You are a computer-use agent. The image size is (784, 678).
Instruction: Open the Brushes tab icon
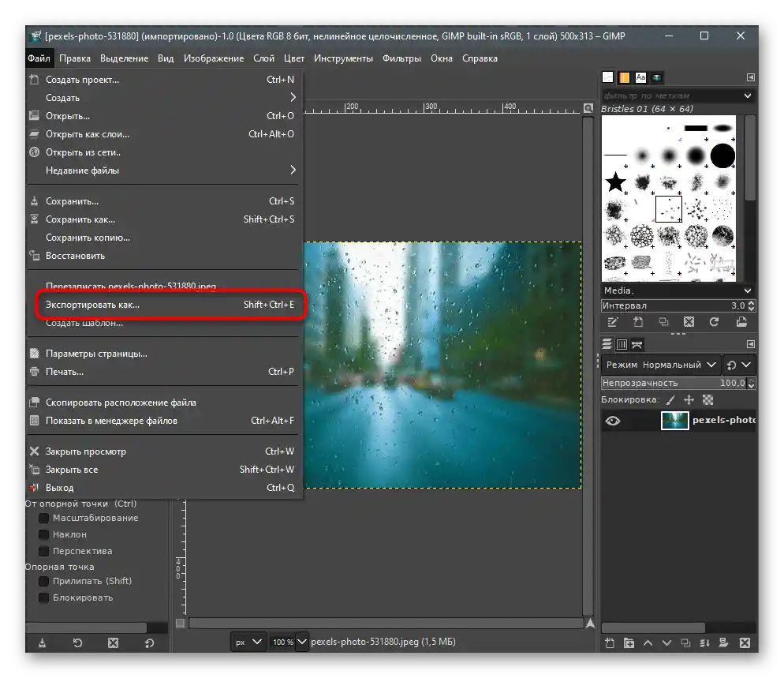point(607,77)
